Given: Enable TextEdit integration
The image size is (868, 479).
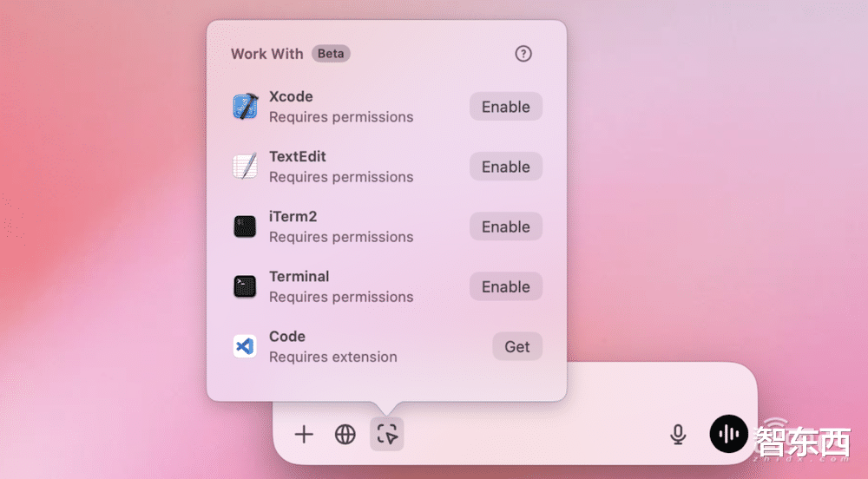Looking at the screenshot, I should 506,167.
